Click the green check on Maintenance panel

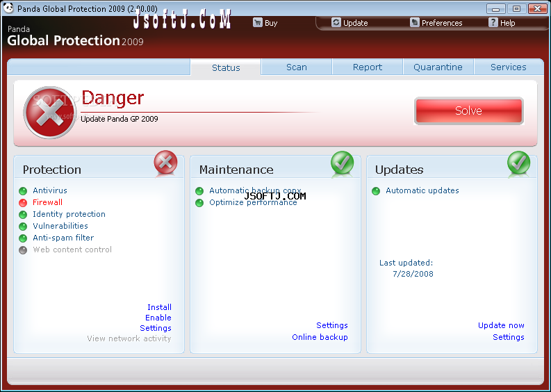pos(343,163)
